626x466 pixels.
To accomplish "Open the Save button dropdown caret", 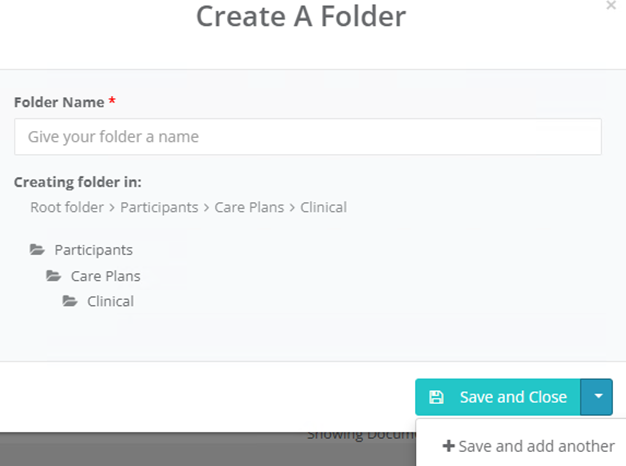I will tap(597, 397).
